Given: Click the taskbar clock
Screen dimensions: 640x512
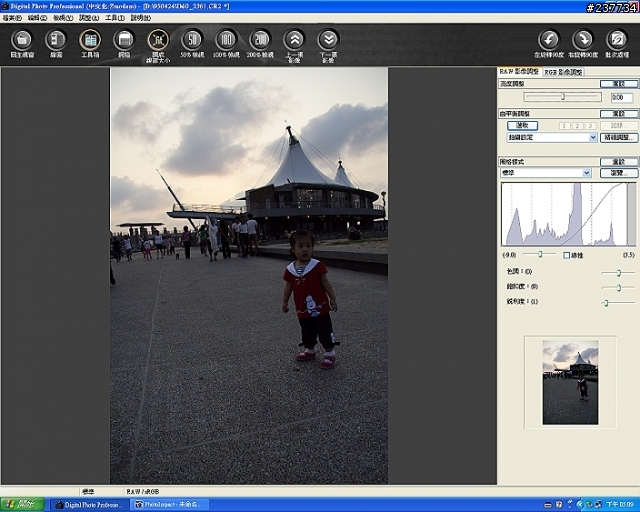Looking at the screenshot, I should coord(620,505).
